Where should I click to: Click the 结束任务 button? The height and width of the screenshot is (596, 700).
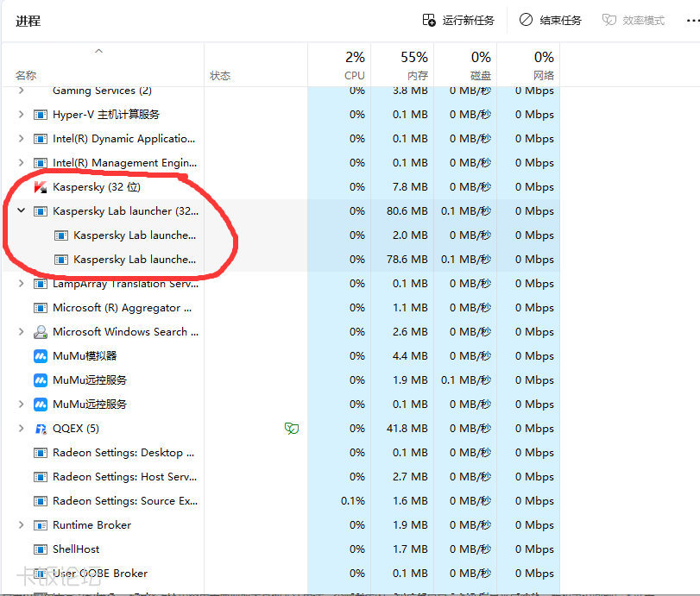[551, 21]
